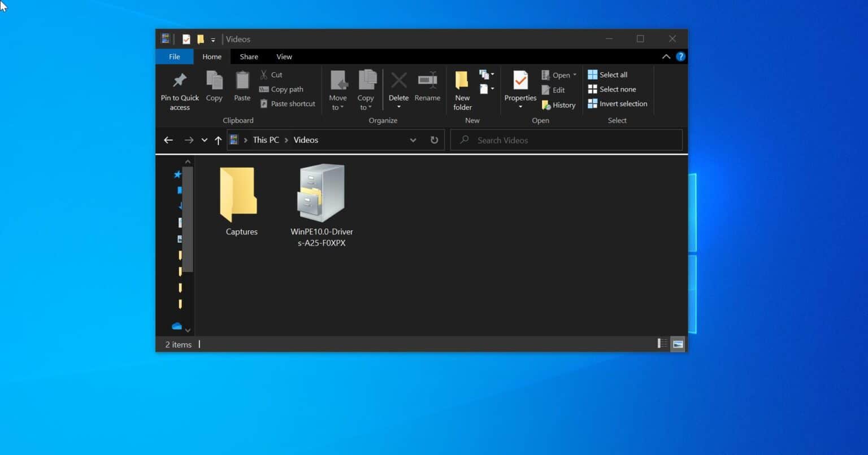
Task: Navigate up one folder level
Action: click(x=218, y=139)
